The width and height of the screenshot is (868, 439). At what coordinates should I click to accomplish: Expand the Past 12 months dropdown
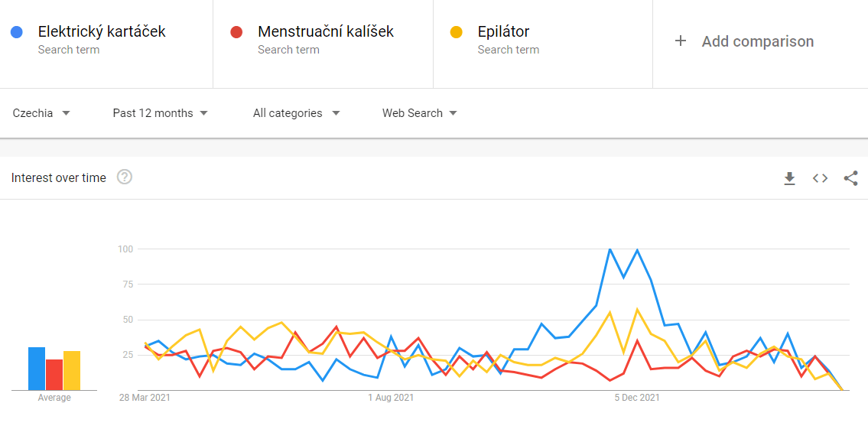161,113
